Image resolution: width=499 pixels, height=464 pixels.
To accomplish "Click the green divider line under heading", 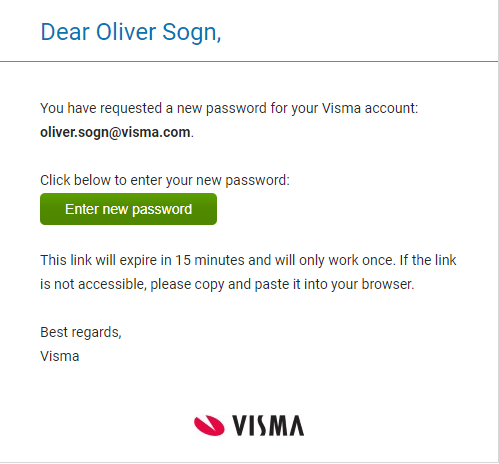I will pos(249,61).
